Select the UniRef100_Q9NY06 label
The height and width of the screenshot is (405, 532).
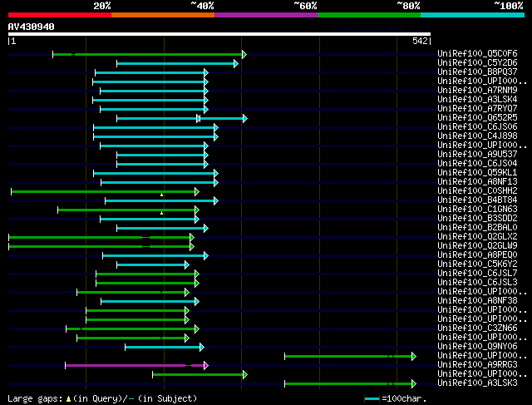[x=477, y=347]
